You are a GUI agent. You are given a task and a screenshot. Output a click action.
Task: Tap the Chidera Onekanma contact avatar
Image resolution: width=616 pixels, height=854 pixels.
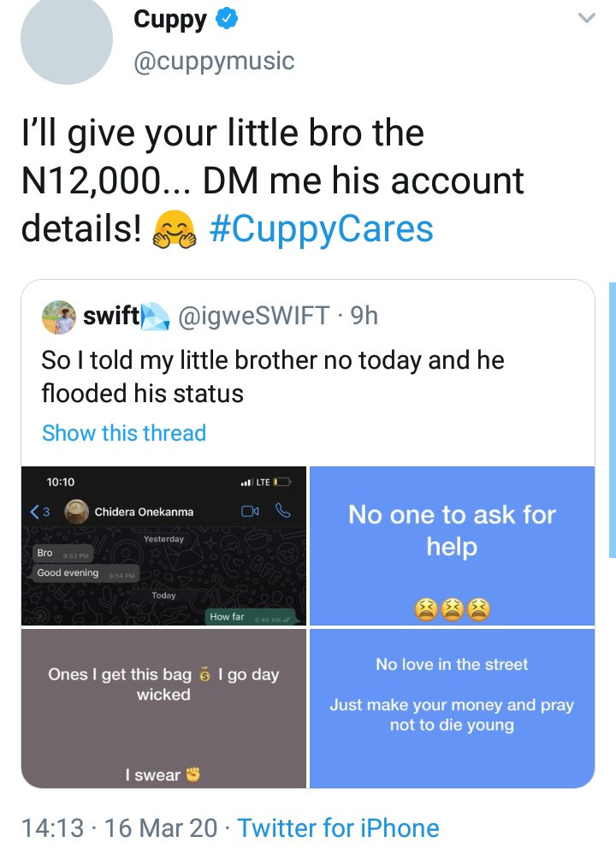(x=77, y=512)
